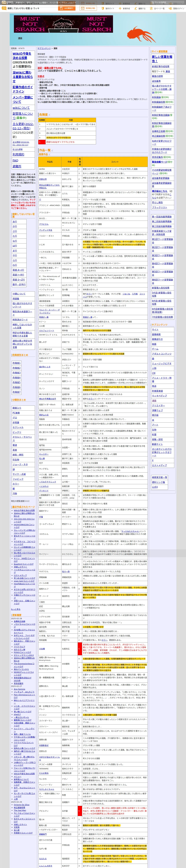The width and height of the screenshot is (186, 868).
Task: Click the コメント column header
Action: (x=114, y=162)
